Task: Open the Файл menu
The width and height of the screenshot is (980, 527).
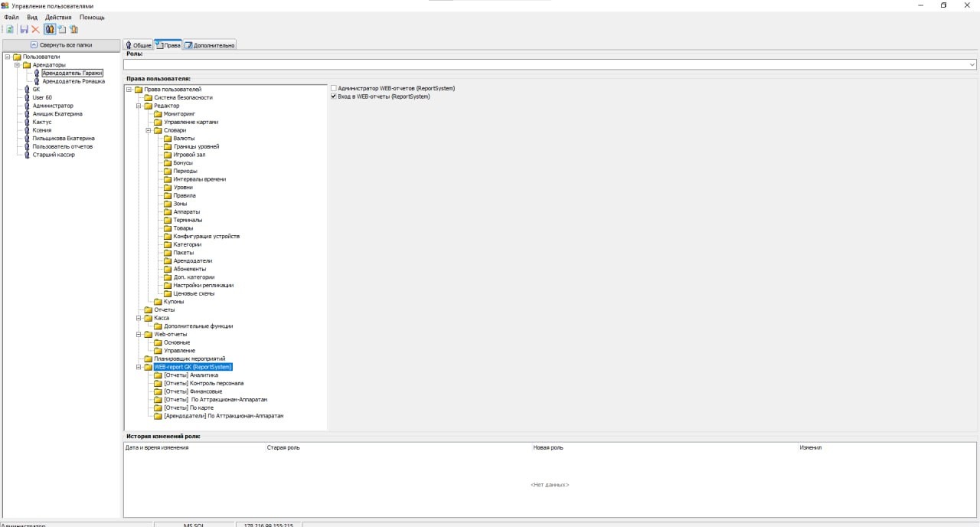Action: pos(11,17)
